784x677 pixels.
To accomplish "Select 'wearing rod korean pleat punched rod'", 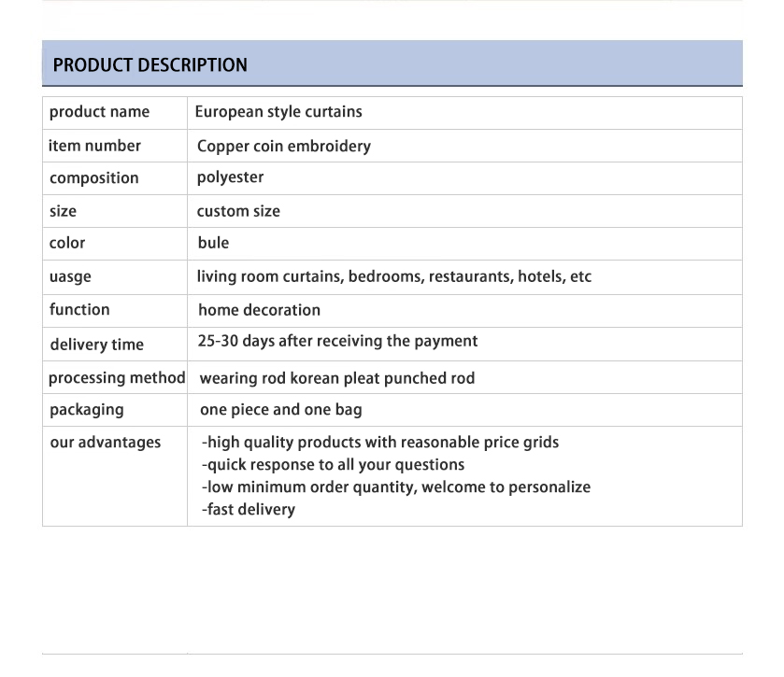I will point(336,378).
